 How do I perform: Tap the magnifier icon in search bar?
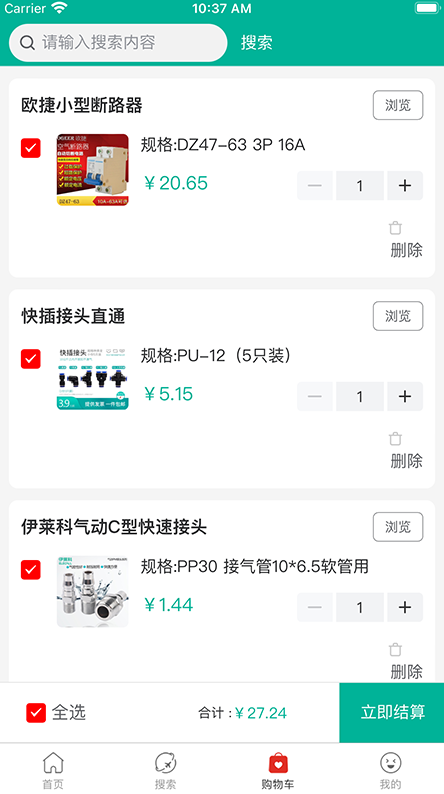coord(27,43)
